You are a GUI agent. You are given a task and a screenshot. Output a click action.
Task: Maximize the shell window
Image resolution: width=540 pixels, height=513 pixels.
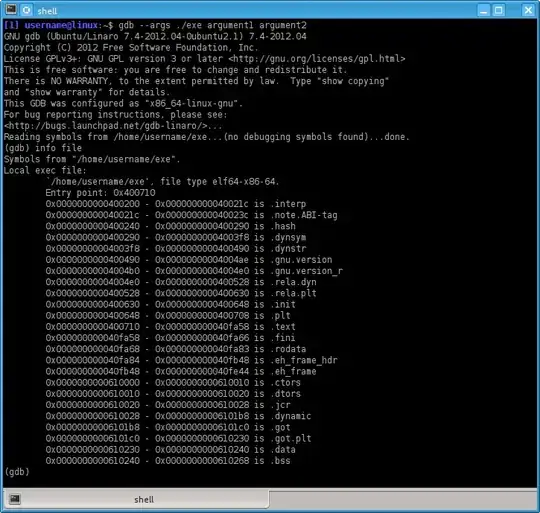tap(498, 10)
